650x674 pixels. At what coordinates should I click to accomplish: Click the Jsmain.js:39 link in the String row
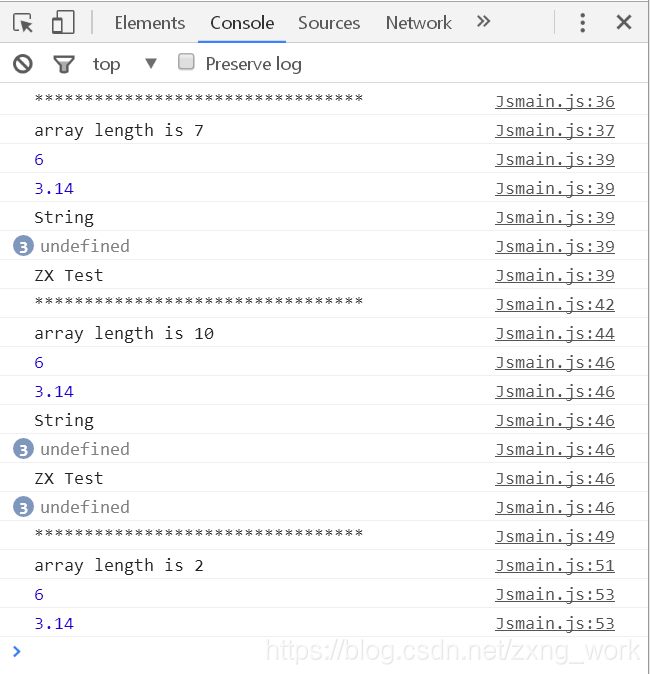555,218
